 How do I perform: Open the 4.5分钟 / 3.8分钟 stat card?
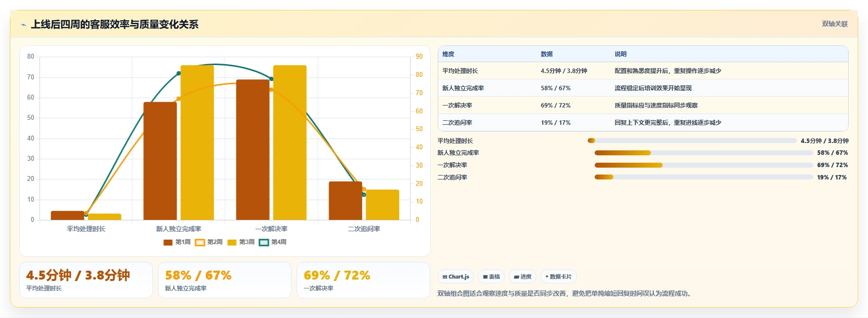click(x=86, y=280)
